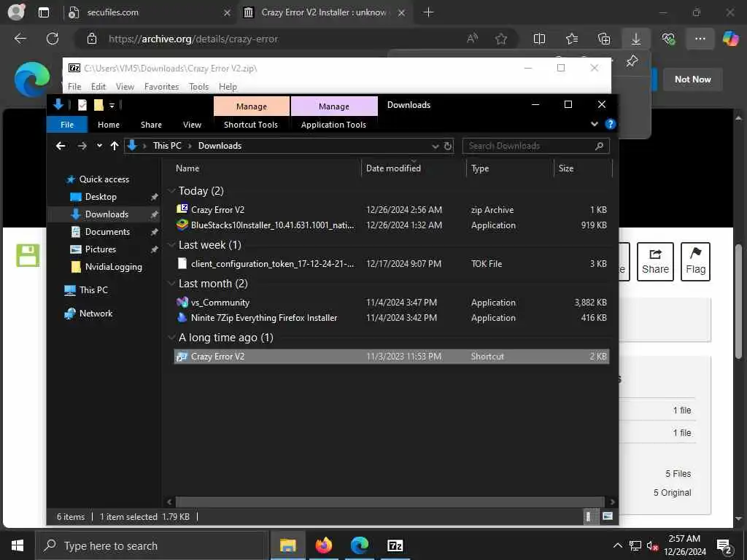Click read aloud icon in address bar
The width and height of the screenshot is (747, 560).
click(x=472, y=39)
